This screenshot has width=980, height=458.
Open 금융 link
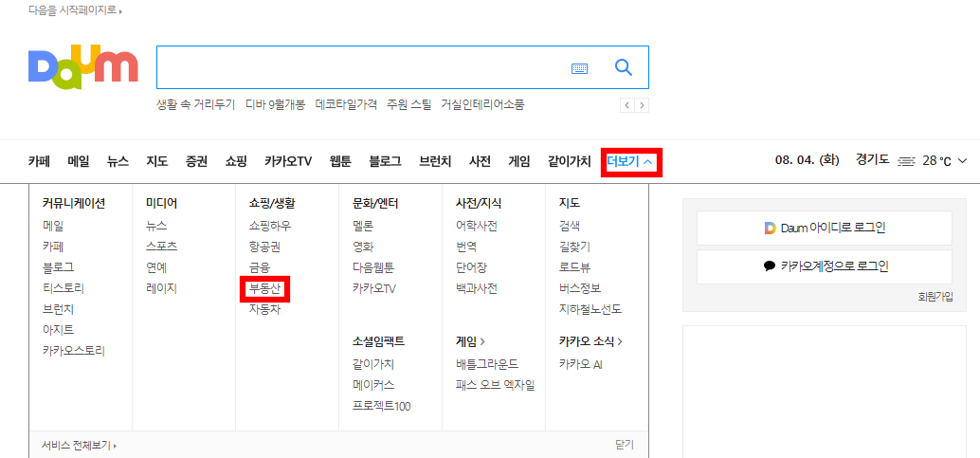260,267
